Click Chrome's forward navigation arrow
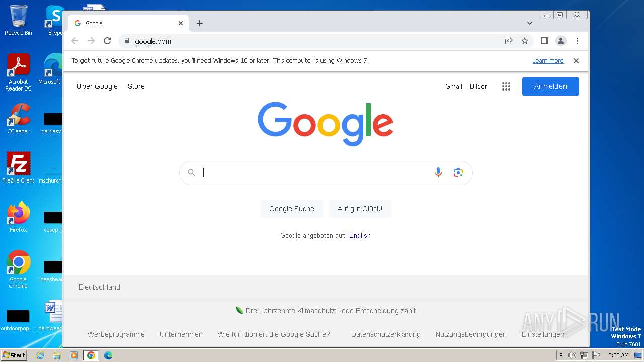Image resolution: width=644 pixels, height=362 pixels. 91,41
